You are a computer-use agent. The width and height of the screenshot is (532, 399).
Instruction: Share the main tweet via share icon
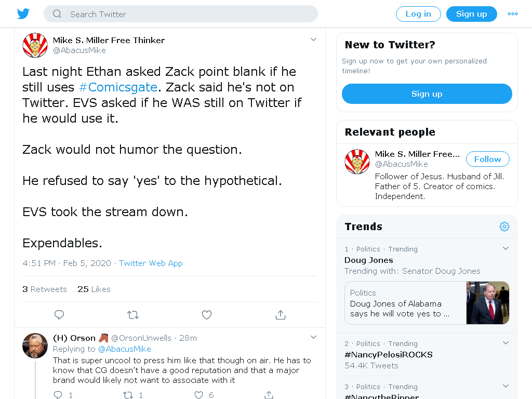pos(280,315)
